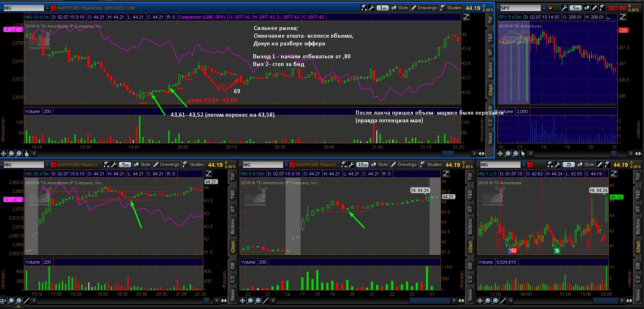
Task: Click Drawings in the bottom-left 5m chart toolbar
Action: tap(166, 164)
